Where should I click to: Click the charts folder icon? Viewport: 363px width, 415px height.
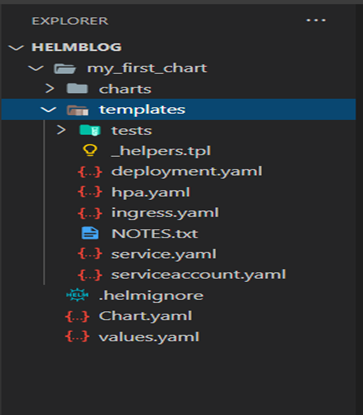77,89
